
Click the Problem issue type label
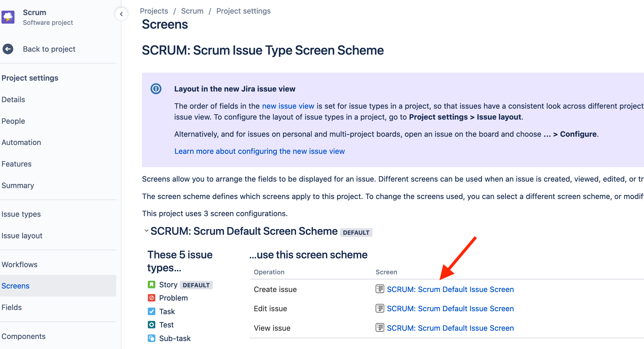click(x=174, y=298)
